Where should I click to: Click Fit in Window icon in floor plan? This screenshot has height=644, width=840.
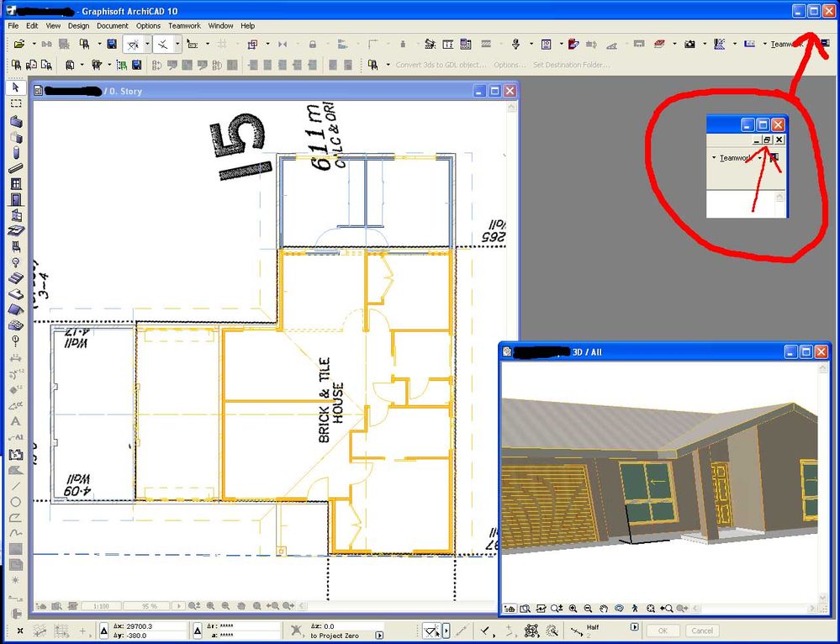[257, 606]
